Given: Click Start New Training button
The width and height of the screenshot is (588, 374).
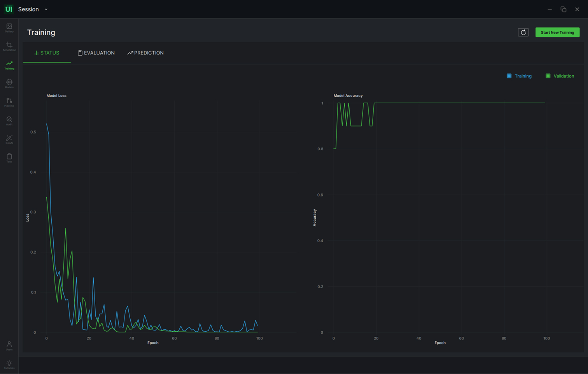Looking at the screenshot, I should coord(557,32).
